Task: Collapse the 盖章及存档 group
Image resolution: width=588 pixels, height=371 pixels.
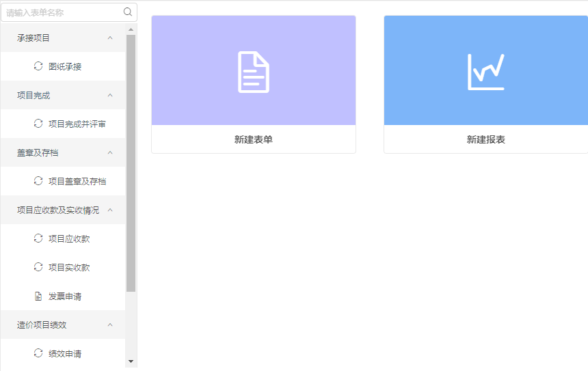Action: (x=110, y=152)
